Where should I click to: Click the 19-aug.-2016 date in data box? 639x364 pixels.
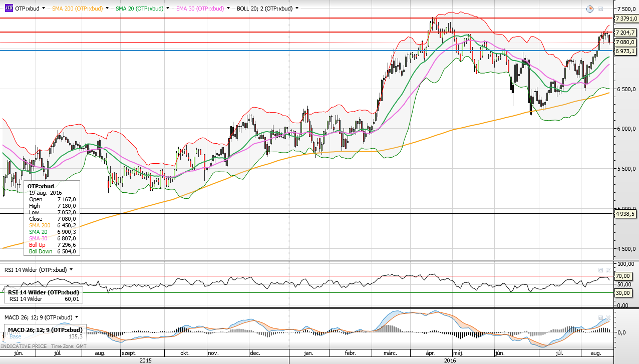tap(46, 193)
